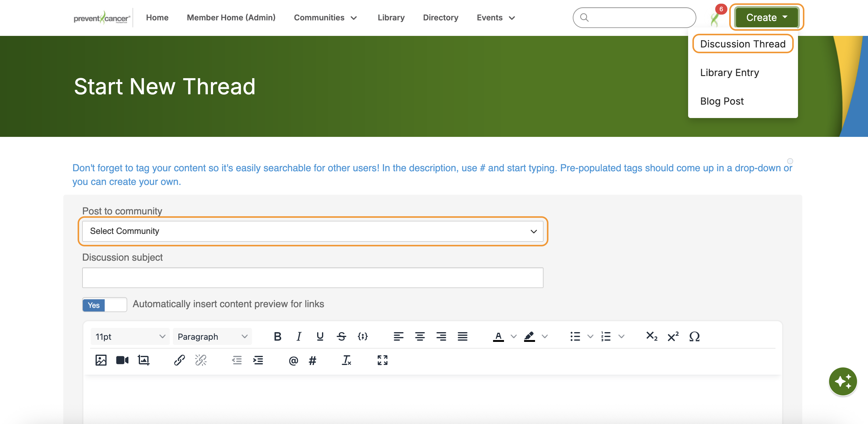Image resolution: width=868 pixels, height=424 pixels.
Task: Insert an image using picture icon
Action: coord(101,360)
